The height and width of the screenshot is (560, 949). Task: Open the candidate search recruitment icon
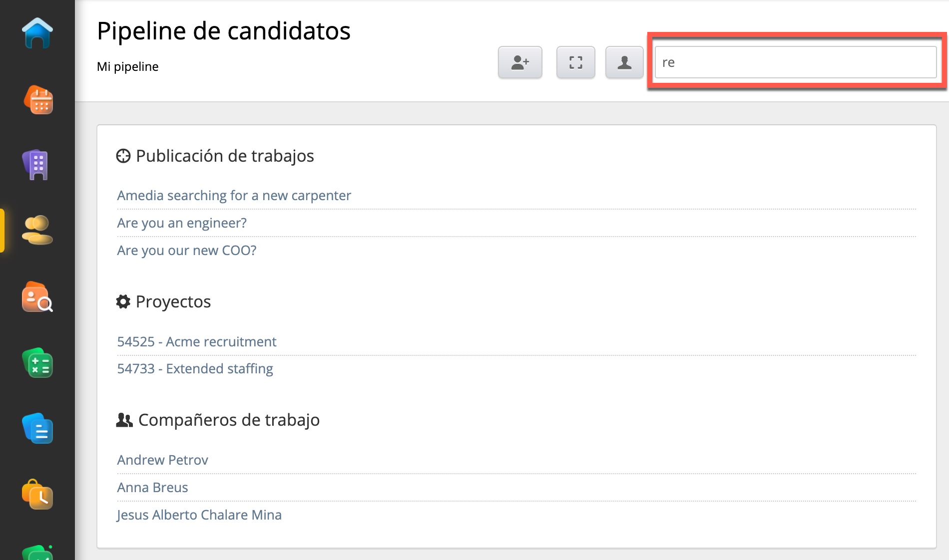(37, 297)
